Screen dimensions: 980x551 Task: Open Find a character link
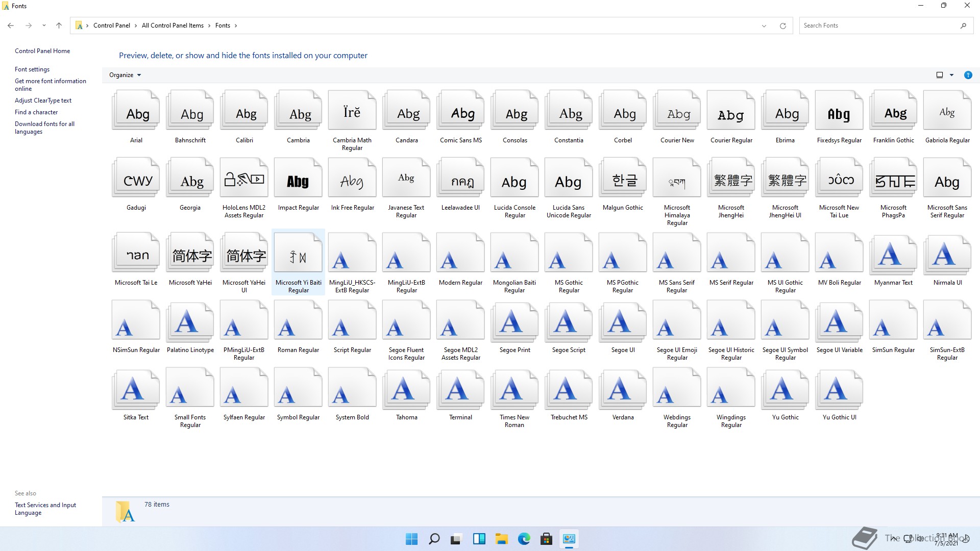click(36, 112)
